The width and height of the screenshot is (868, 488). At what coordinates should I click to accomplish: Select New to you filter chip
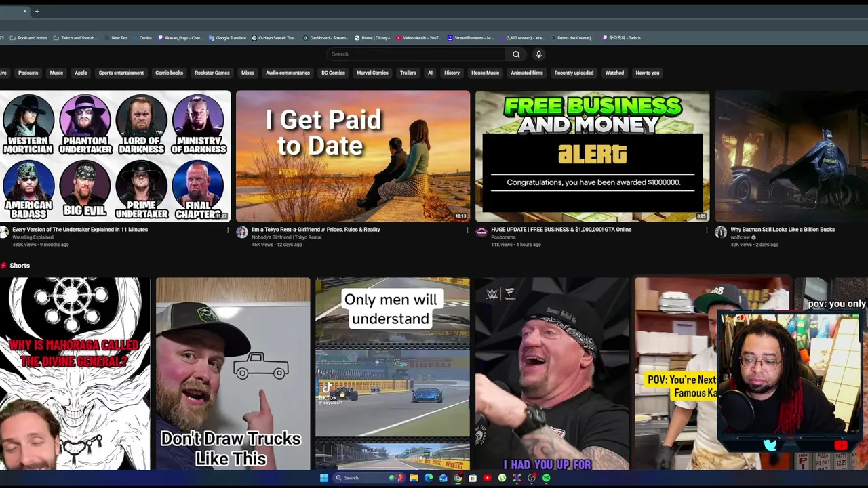coord(647,73)
